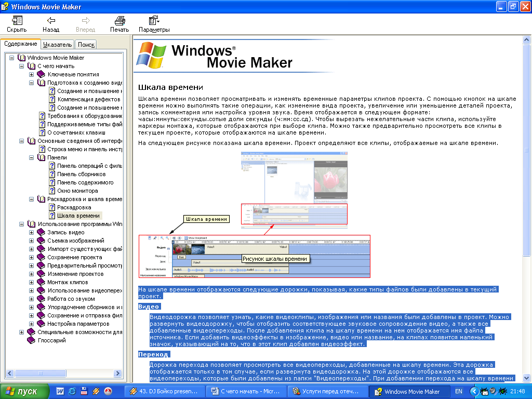Click the content pane vertical scrollbar thumb
This screenshot has width=532, height=399.
[x=526, y=150]
